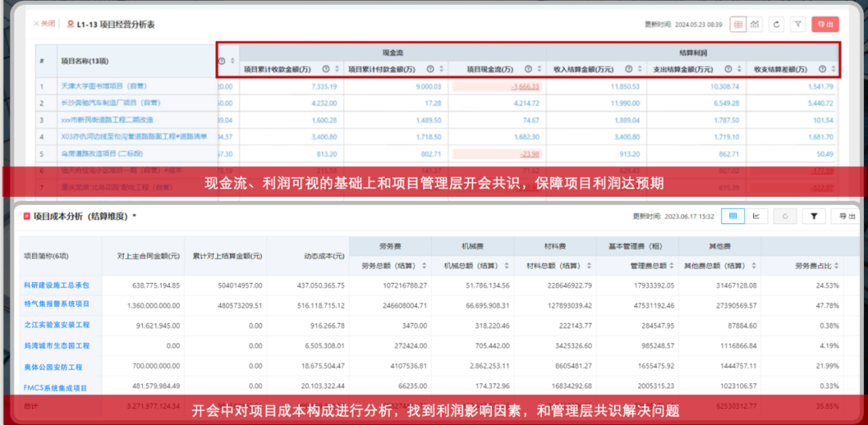Click the 累计对上结算金额(元) column header
Screen dimensions: 868x425
(x=227, y=256)
